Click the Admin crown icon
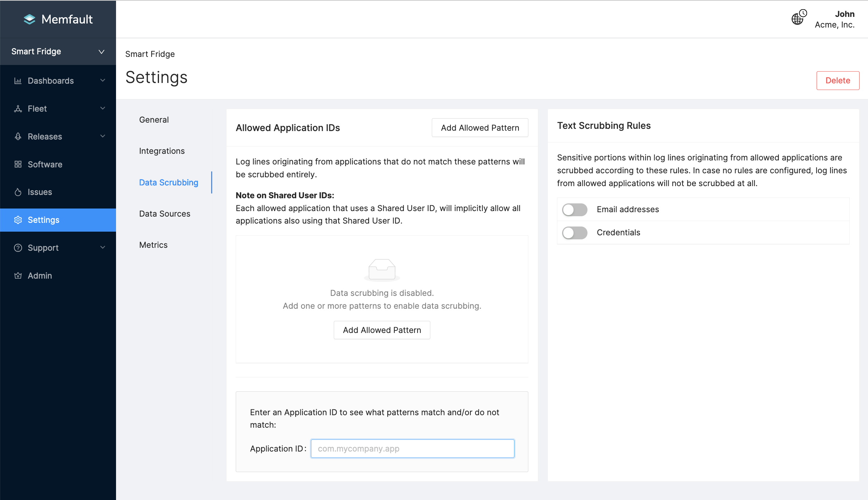This screenshot has width=868, height=500. click(x=18, y=276)
